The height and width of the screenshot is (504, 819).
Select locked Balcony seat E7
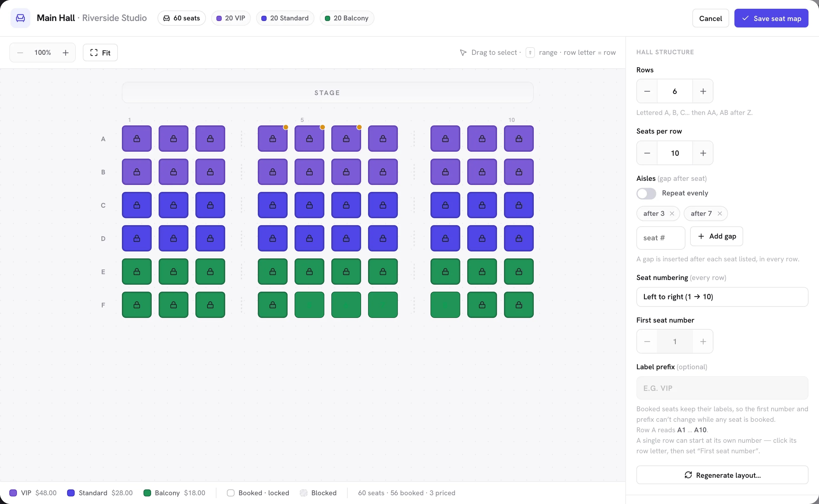click(x=383, y=272)
